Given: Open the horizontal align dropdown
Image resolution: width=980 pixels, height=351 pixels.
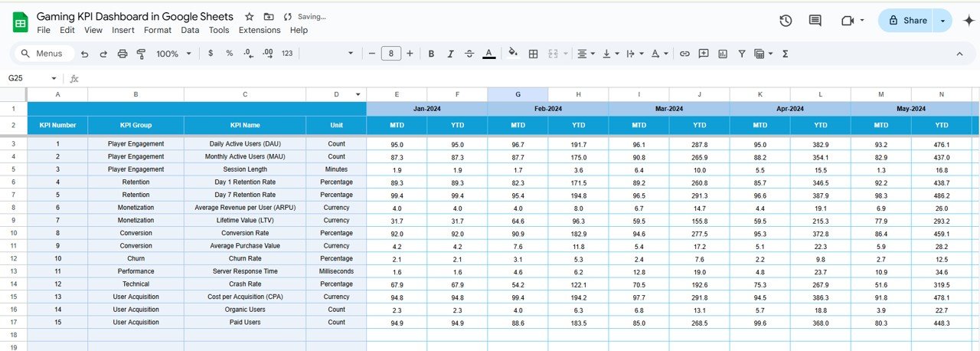Looking at the screenshot, I should 586,54.
